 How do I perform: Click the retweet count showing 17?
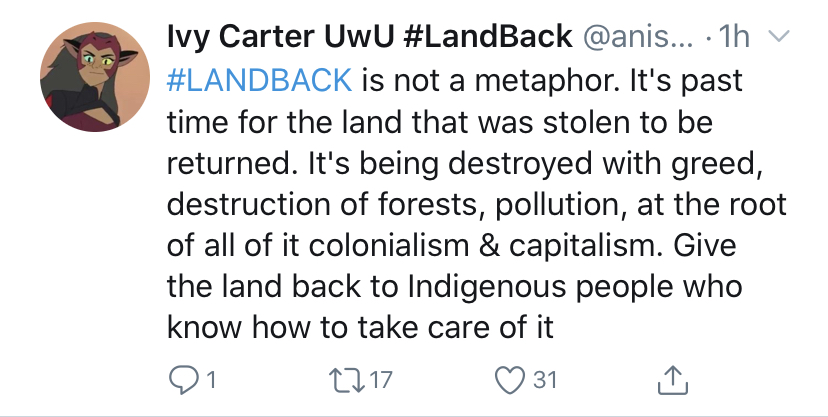(381, 380)
